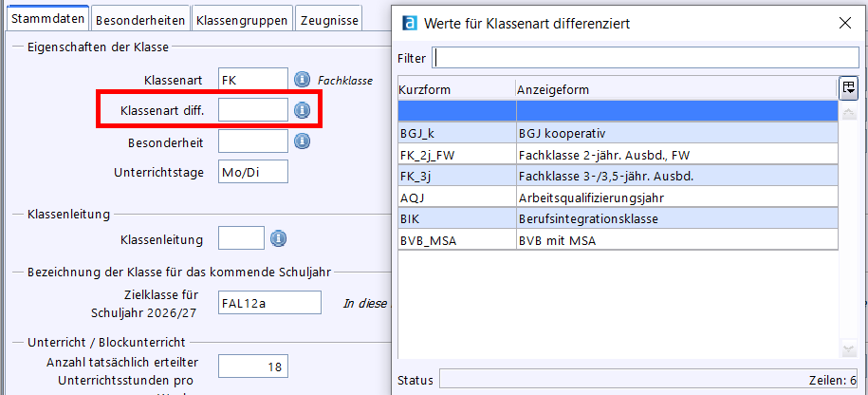Open the info lookup beside Besonderheit
Screen dimensions: 868x395
(302, 141)
